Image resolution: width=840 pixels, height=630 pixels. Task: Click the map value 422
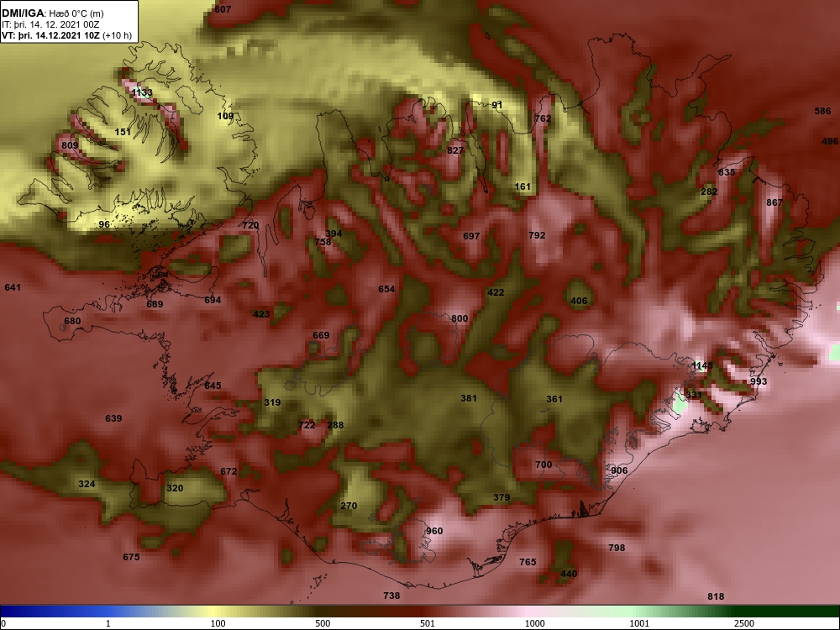point(496,292)
